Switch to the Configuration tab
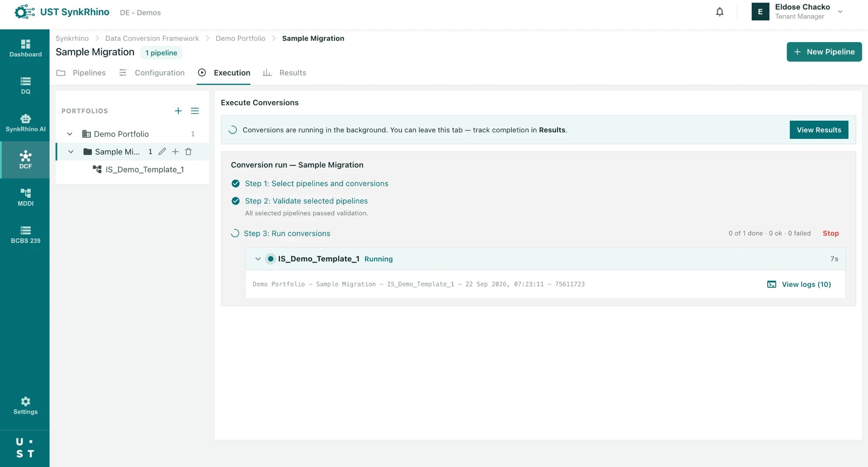This screenshot has height=467, width=868. click(152, 73)
